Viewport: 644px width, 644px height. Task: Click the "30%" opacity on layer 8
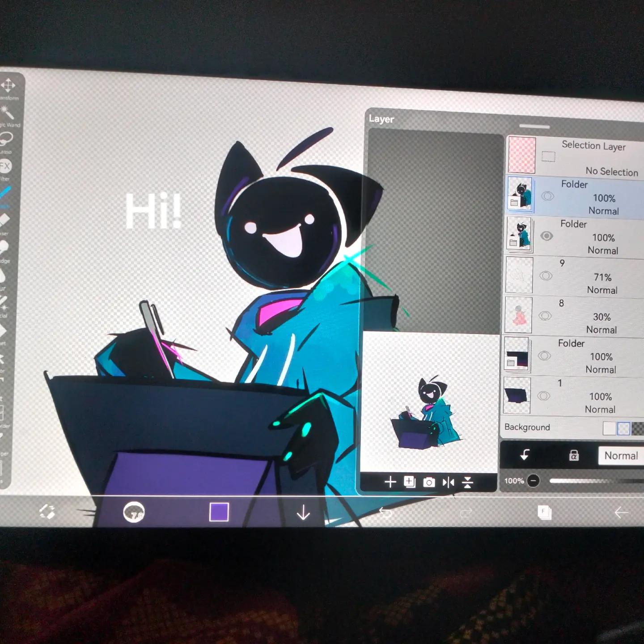602,317
